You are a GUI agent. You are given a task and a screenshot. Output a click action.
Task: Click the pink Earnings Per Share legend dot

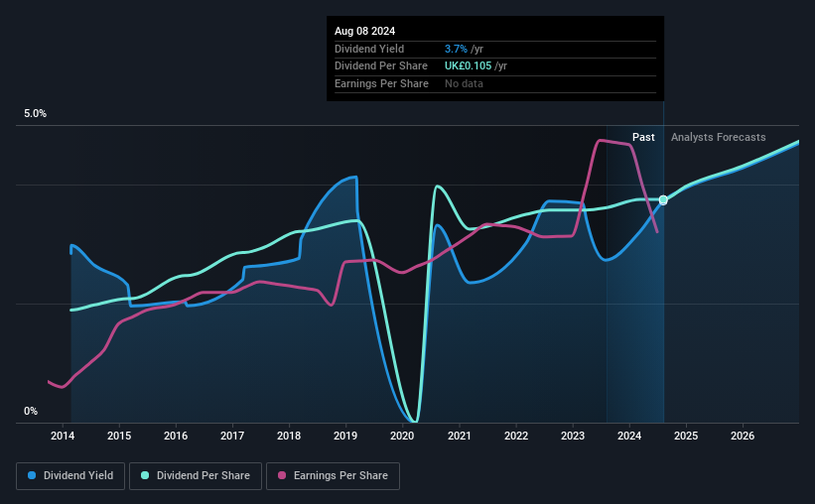point(282,475)
